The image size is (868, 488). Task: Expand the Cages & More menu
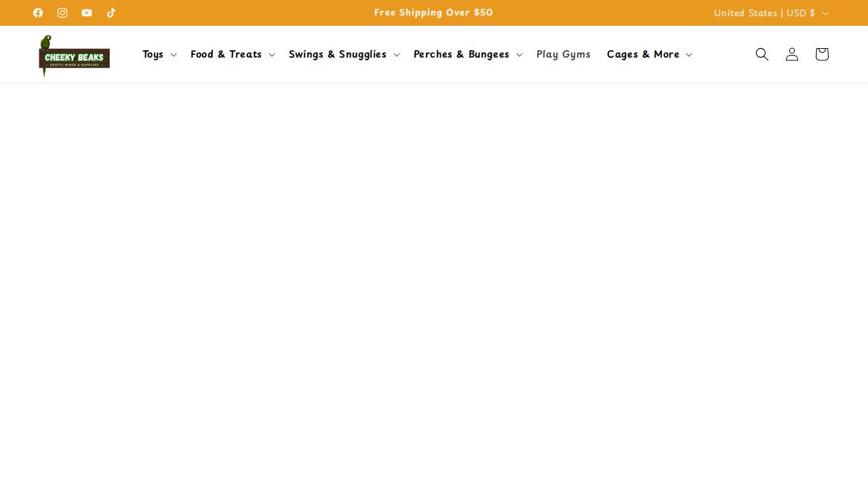coord(648,54)
